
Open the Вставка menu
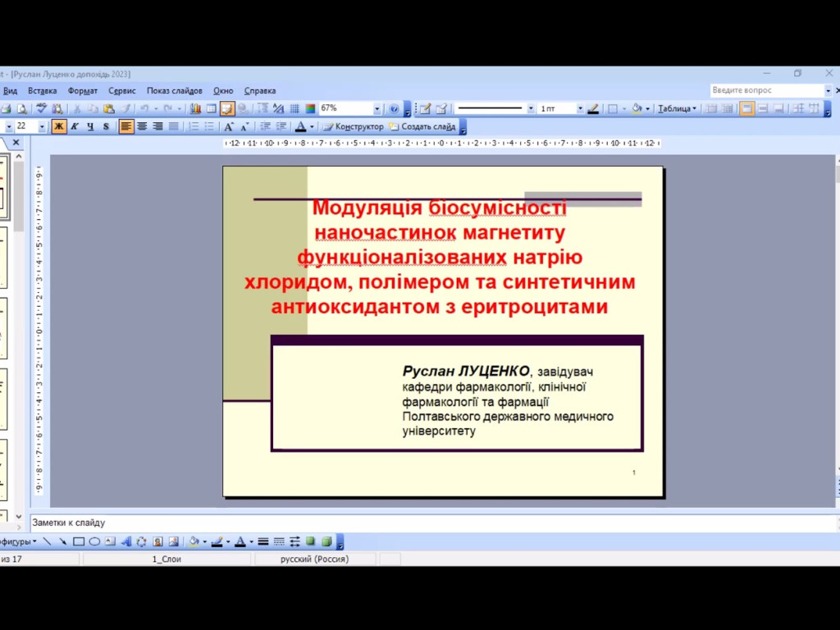click(x=42, y=90)
